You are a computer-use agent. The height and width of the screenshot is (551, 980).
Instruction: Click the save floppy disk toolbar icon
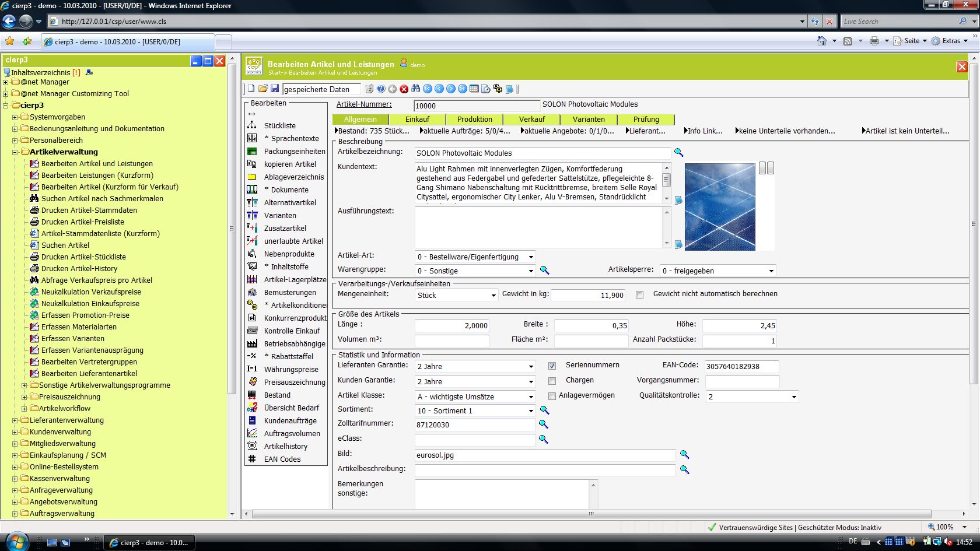(275, 89)
